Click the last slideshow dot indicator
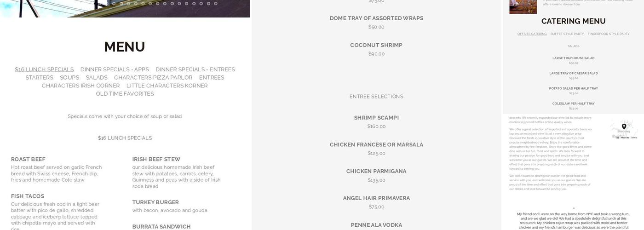Viewport: 644px width, 230px height. (216, 4)
